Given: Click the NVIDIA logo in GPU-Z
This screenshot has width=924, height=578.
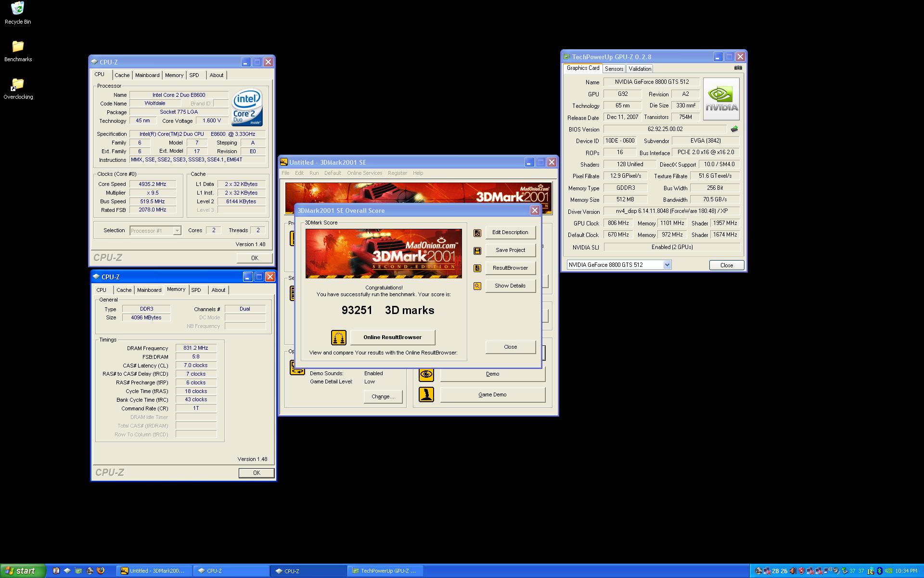Looking at the screenshot, I should click(721, 99).
